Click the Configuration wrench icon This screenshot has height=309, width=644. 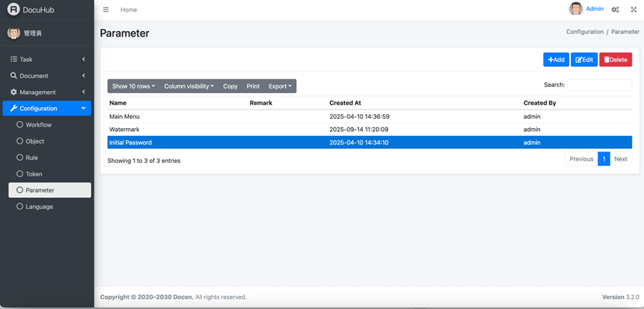[13, 109]
